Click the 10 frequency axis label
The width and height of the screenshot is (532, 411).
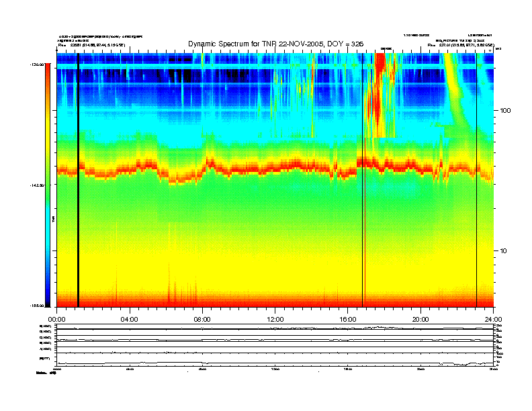click(x=504, y=251)
